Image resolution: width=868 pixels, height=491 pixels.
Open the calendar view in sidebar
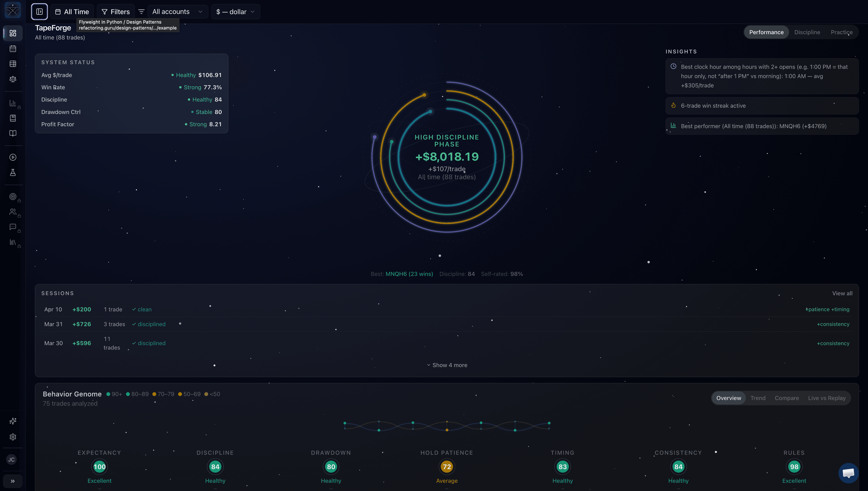(13, 49)
